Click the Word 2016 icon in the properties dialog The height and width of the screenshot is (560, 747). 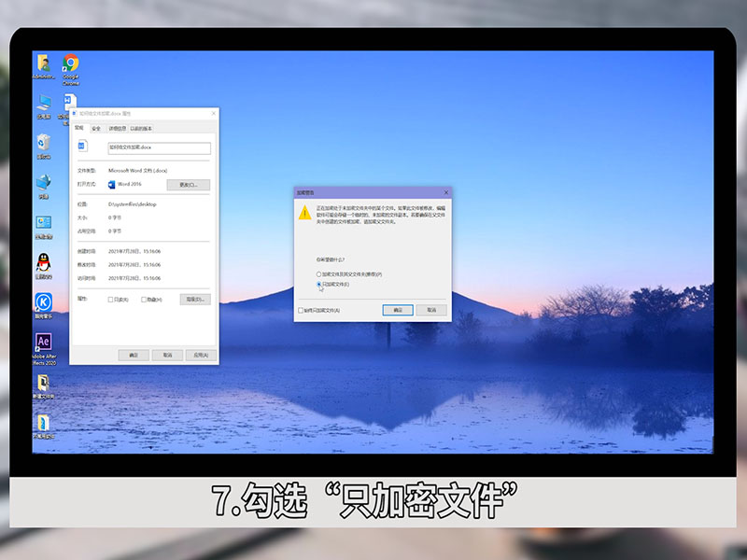tap(111, 183)
